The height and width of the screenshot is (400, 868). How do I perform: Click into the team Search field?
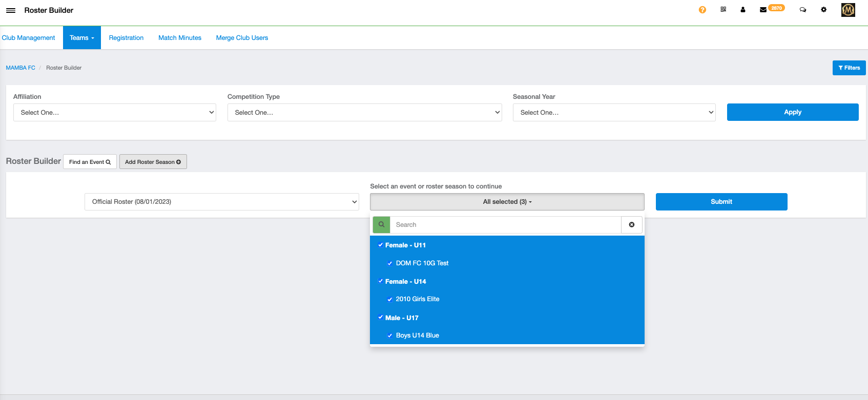505,225
